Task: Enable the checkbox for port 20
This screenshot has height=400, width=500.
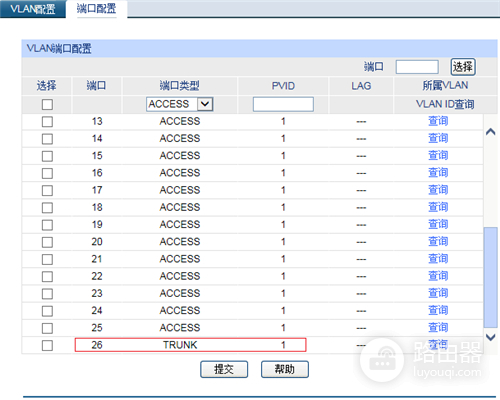Action: (x=47, y=242)
